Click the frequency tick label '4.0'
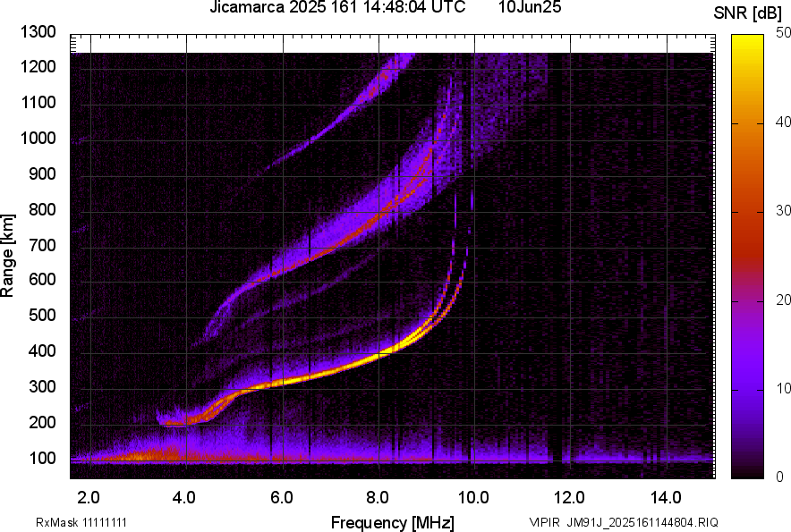This screenshot has height=532, width=791. pos(184,498)
